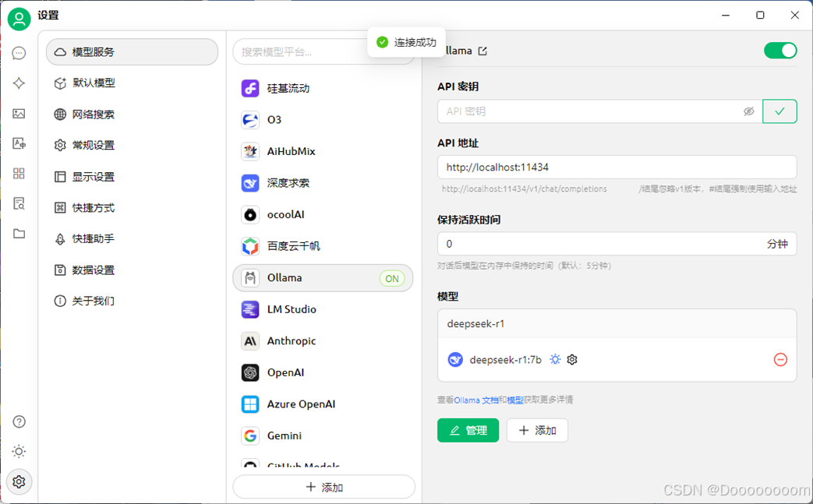The height and width of the screenshot is (504, 813).
Task: Open the agents sparkle sidebar icon
Action: point(19,83)
